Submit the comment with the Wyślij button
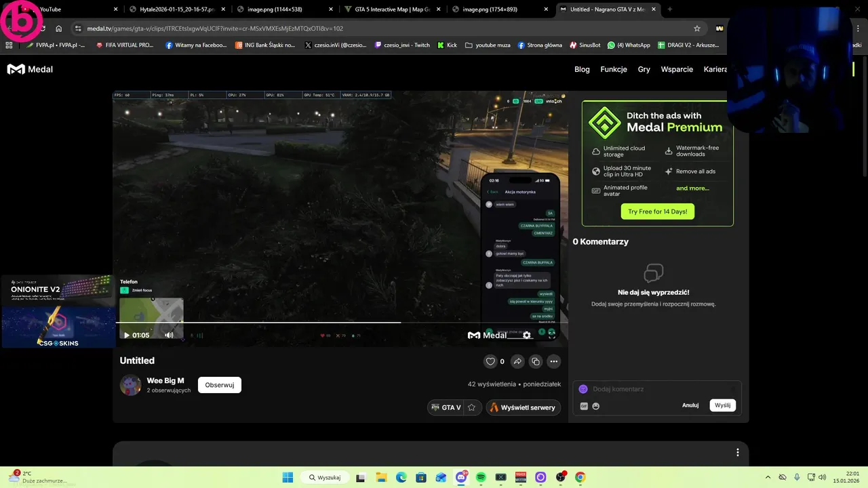Viewport: 868px width, 488px height. 723,405
